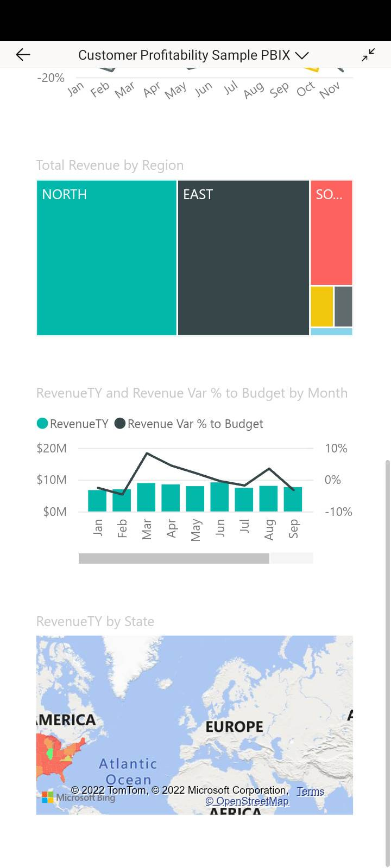
Task: Click the Jan revenue bar
Action: tap(97, 501)
